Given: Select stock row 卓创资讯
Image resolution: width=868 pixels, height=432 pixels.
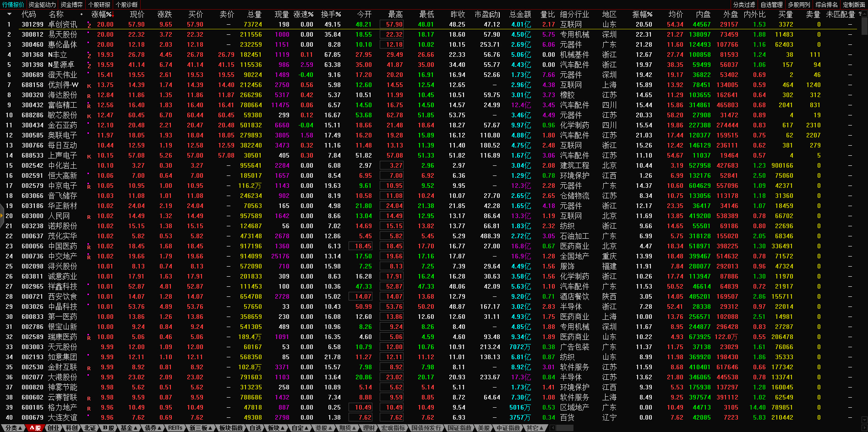Looking at the screenshot, I should [x=63, y=24].
